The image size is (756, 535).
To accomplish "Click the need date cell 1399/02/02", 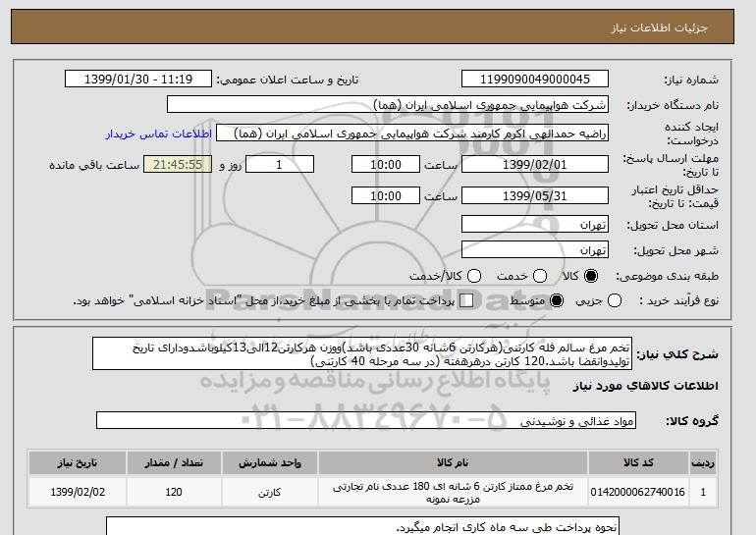I will pos(78,492).
